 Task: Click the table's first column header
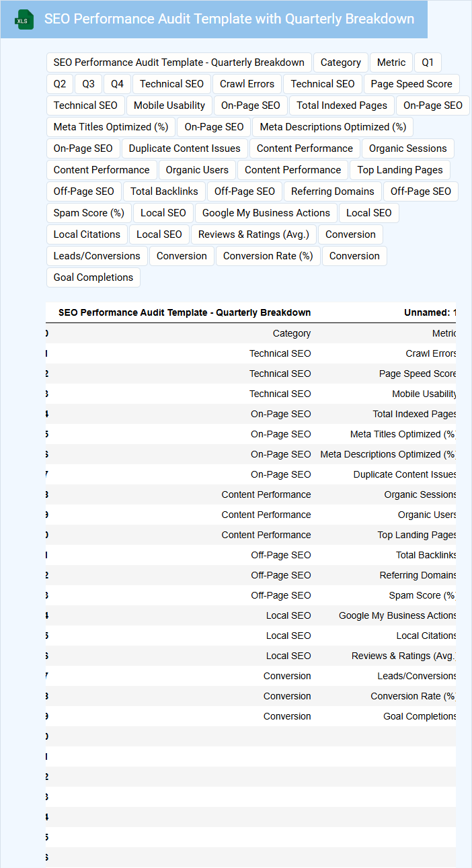(184, 312)
